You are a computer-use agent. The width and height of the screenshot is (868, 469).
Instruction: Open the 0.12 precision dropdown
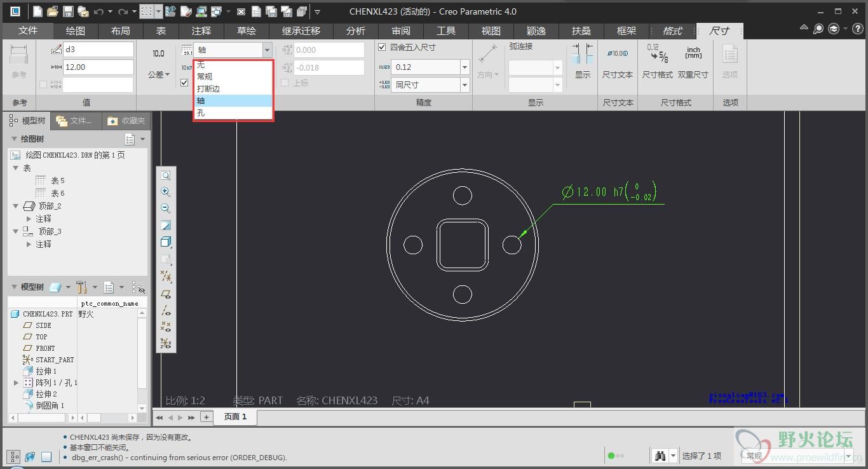click(465, 67)
